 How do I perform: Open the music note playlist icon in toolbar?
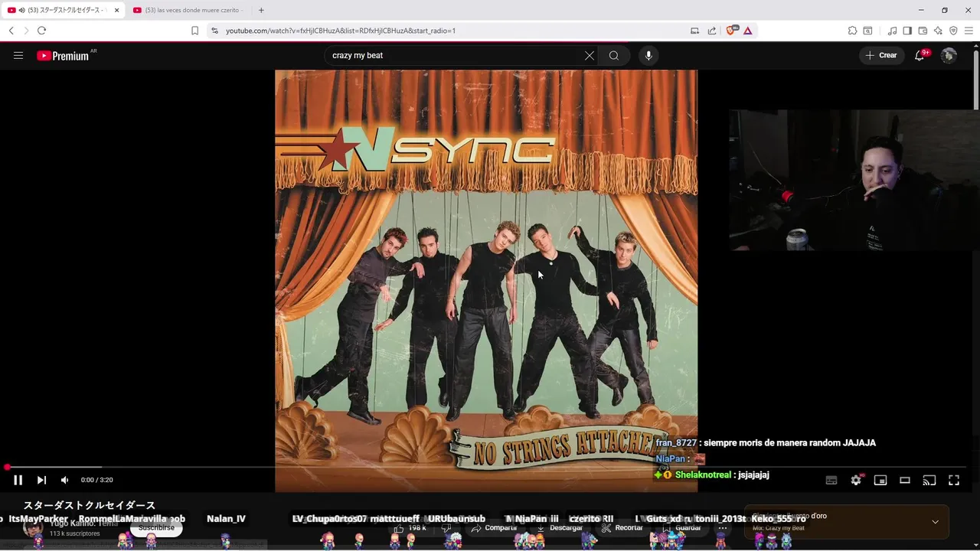[x=892, y=31]
